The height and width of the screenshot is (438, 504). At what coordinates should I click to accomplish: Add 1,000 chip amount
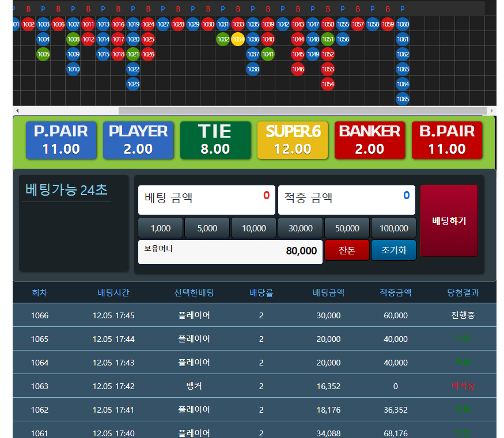160,228
